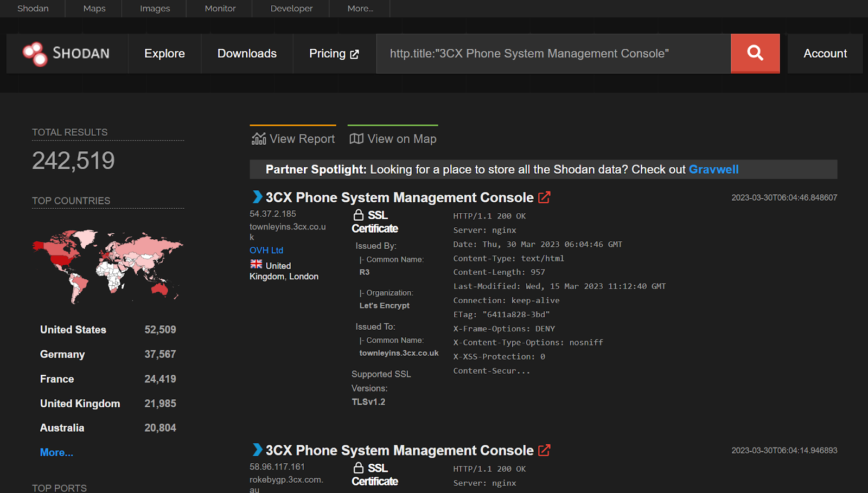
Task: Click the SSL Certificate lock icon on first result
Action: click(x=359, y=215)
